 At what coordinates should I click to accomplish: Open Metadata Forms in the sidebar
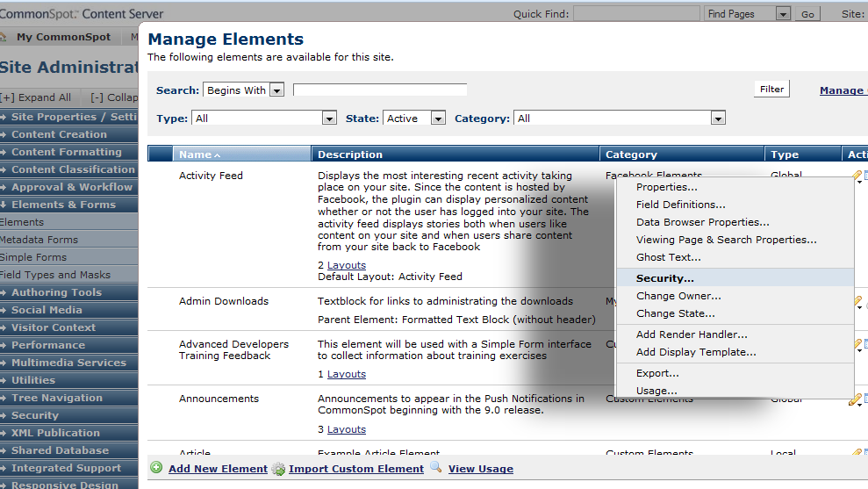(68, 240)
